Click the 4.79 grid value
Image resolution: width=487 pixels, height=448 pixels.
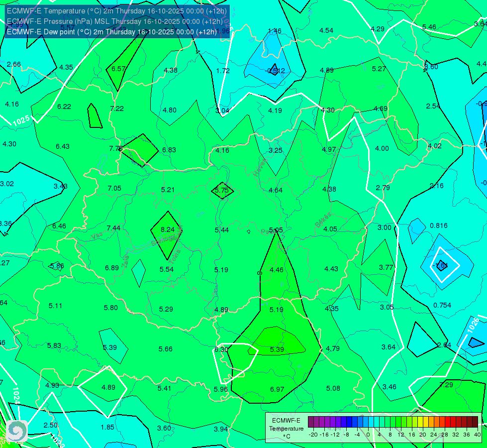pyautogui.click(x=333, y=348)
